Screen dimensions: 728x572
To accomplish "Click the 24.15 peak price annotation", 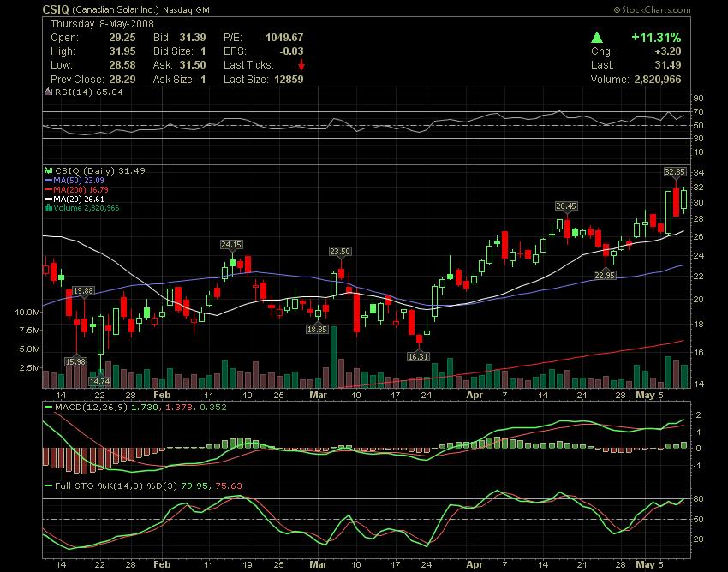I will pos(231,244).
